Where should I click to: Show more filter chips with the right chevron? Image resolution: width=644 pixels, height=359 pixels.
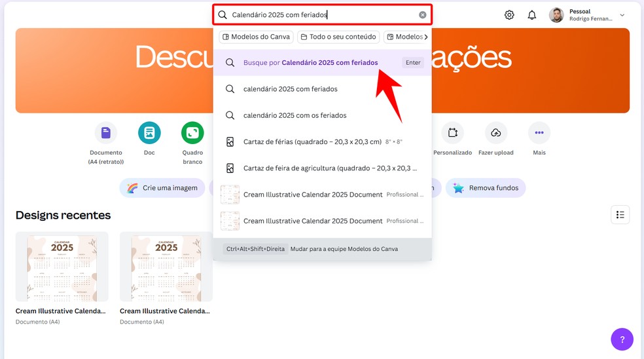point(426,37)
